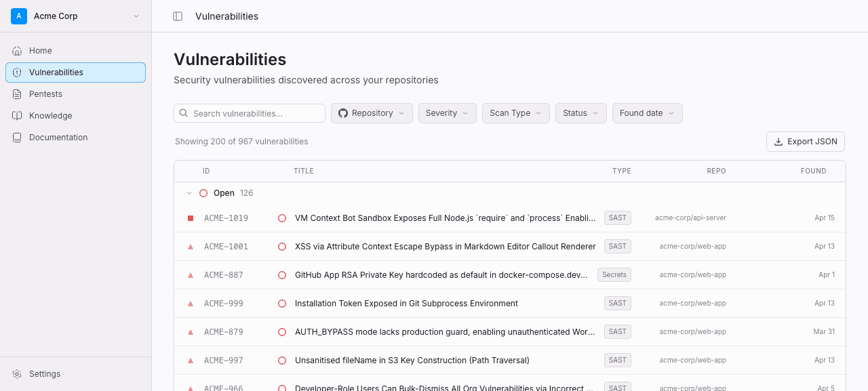
Task: Open the XSS via Attribute Context Escape vulnerability
Action: click(445, 247)
